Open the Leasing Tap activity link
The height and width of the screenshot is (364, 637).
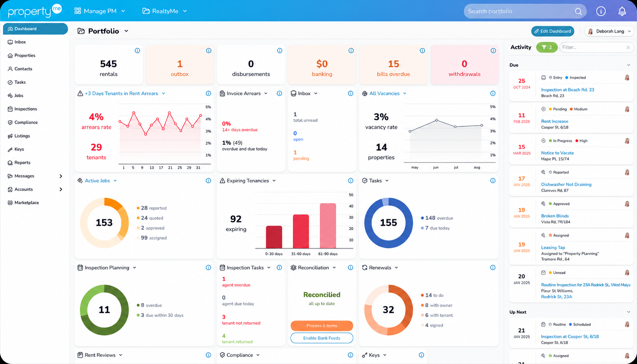point(553,248)
